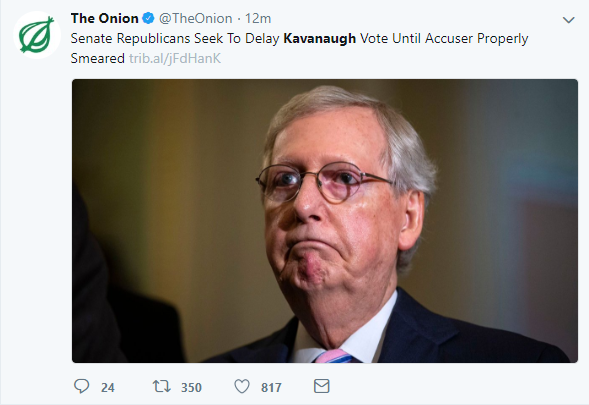This screenshot has width=589, height=405.
Task: Open the trib.al/jFdHanK article link
Action: (x=175, y=59)
